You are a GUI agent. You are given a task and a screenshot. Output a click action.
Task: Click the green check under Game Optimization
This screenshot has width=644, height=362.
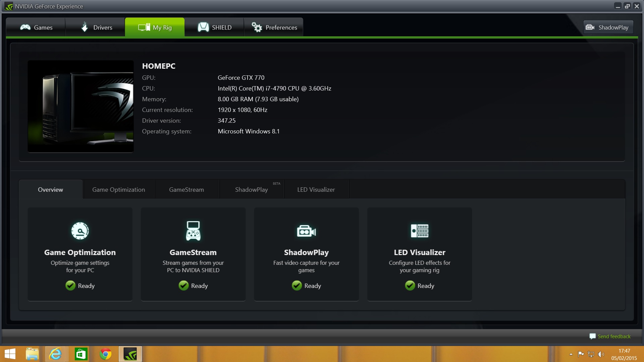(70, 285)
